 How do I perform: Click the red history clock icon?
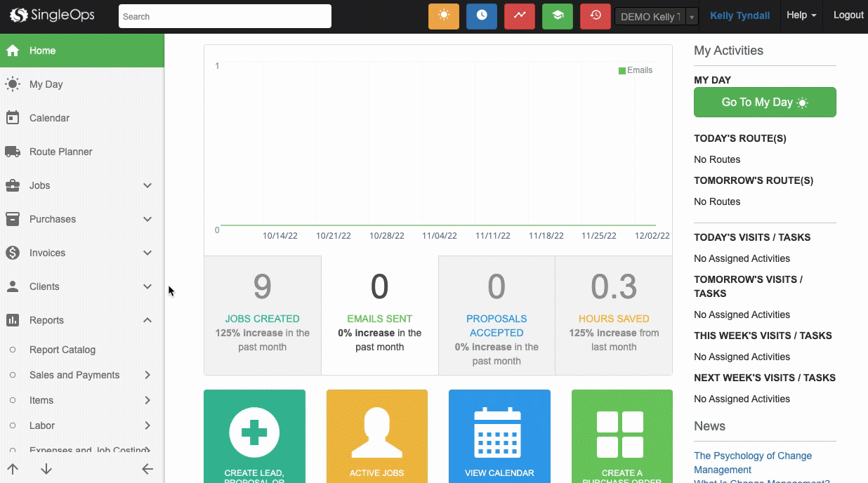pyautogui.click(x=596, y=16)
